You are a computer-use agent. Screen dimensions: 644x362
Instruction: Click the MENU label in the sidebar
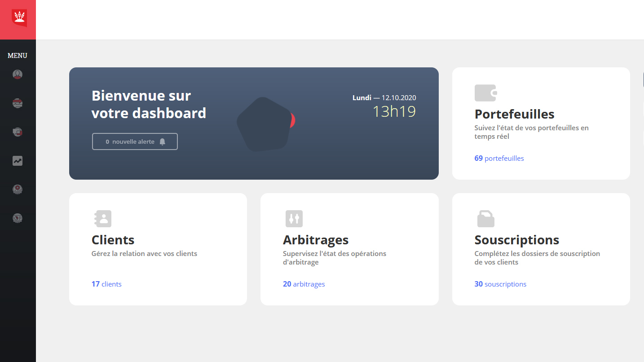(x=18, y=56)
